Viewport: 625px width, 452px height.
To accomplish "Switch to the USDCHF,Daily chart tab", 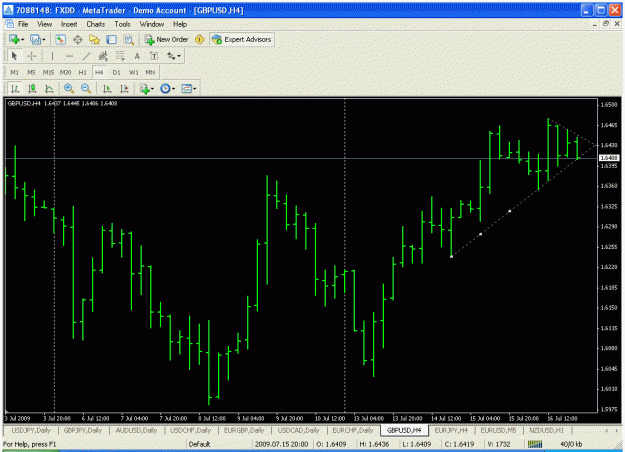I will pos(191,430).
